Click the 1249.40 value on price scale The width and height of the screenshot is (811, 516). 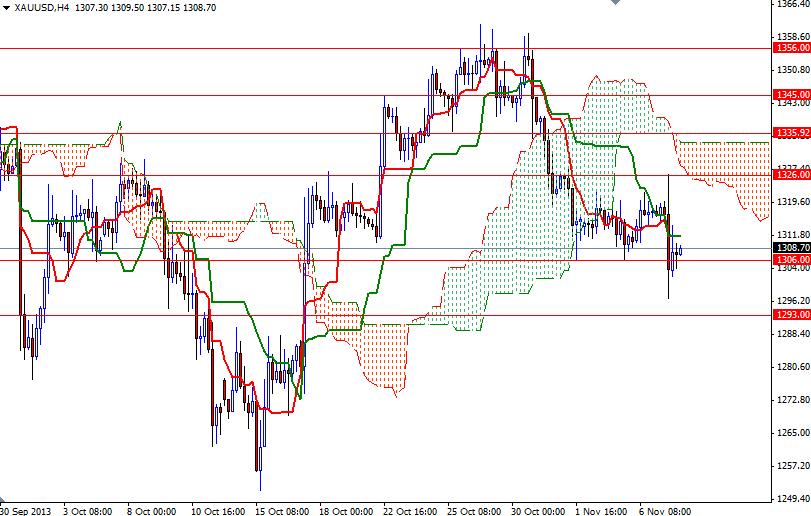click(x=791, y=498)
